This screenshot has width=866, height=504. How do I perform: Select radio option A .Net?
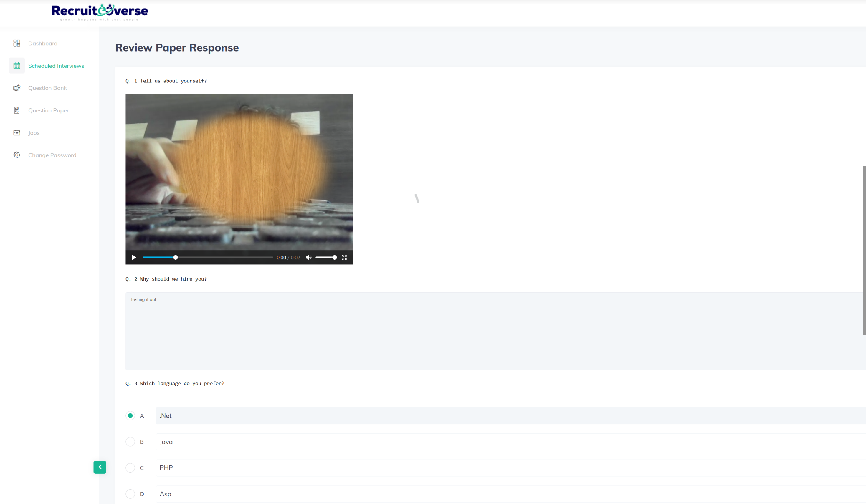pos(130,415)
